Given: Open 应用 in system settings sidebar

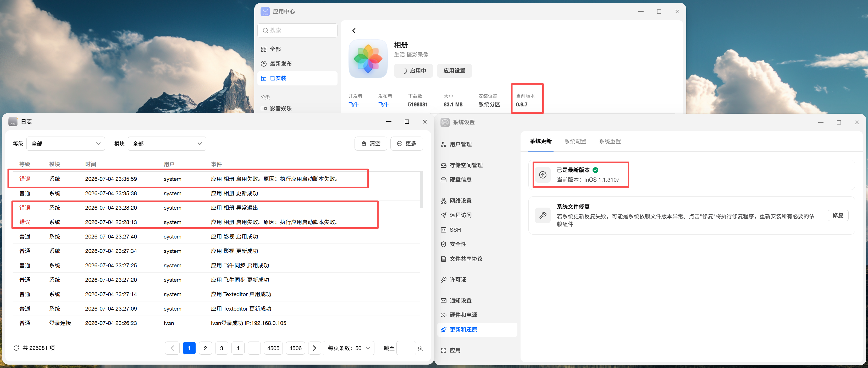Looking at the screenshot, I should click(477, 350).
